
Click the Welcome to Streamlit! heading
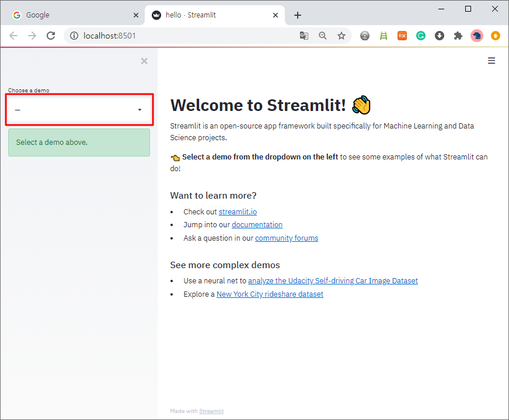(270, 105)
